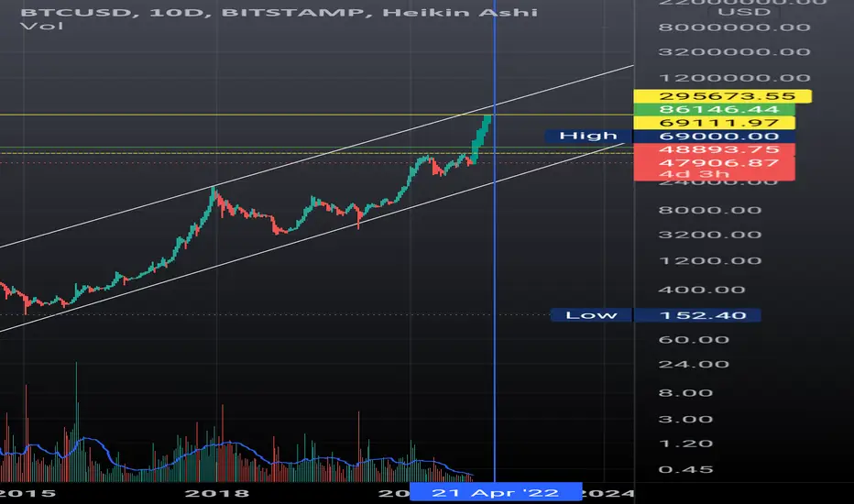Click the 400.00 price axis label

click(702, 290)
